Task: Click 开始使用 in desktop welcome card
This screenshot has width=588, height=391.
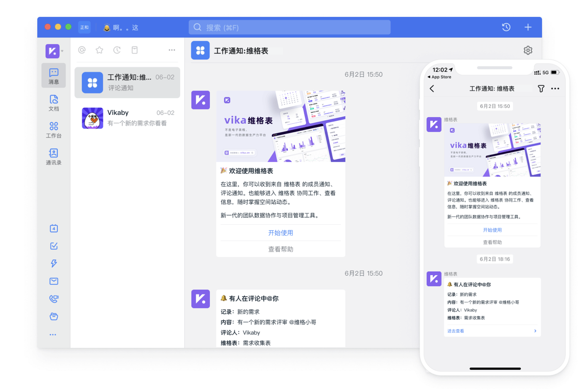Action: (281, 233)
